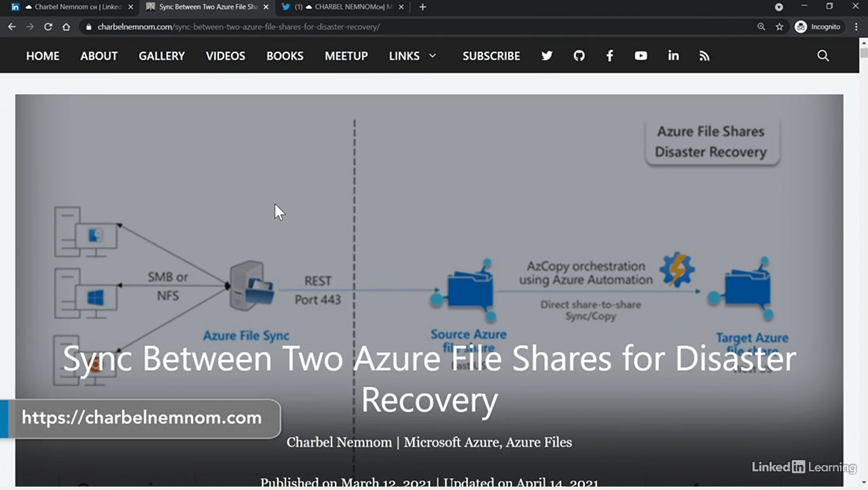
Task: Visit the site's LinkedIn profile icon
Action: point(673,56)
